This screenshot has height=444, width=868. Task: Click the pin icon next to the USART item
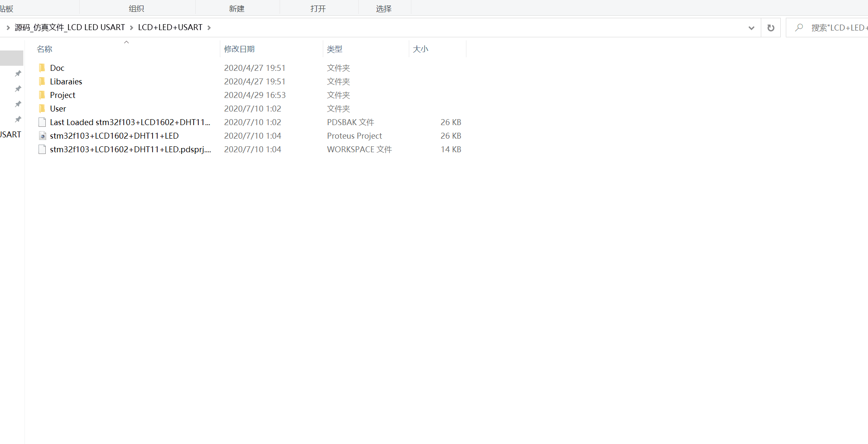tap(18, 119)
